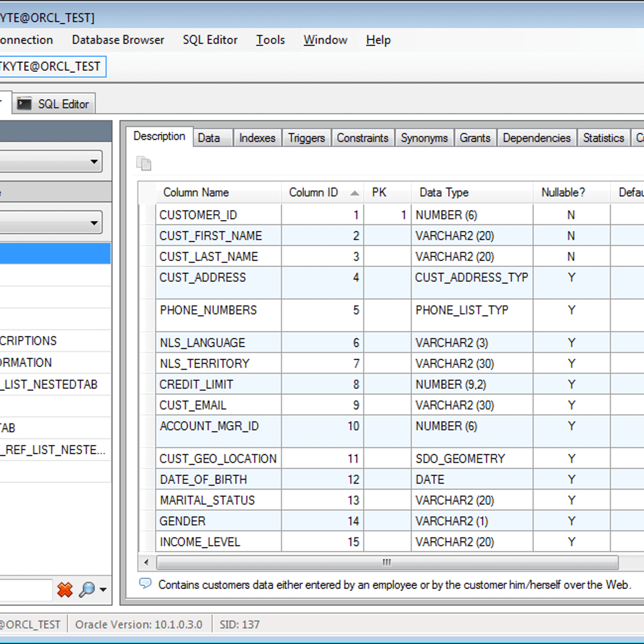Click the search input field at bottom left

point(27,589)
